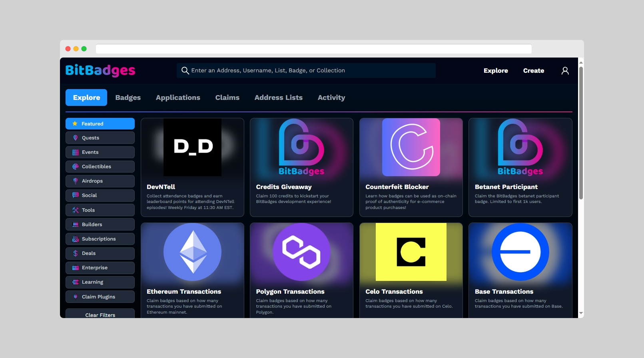Click the Featured star icon
The image size is (644, 358).
(75, 124)
